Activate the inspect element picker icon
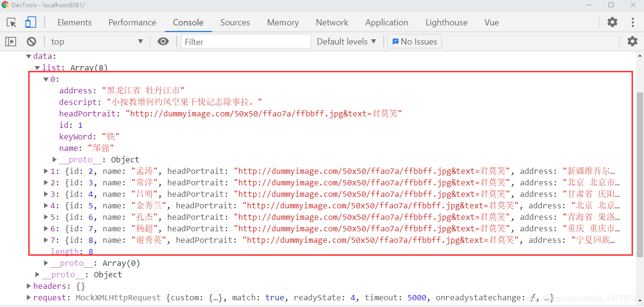Image resolution: width=644 pixels, height=307 pixels. point(11,23)
